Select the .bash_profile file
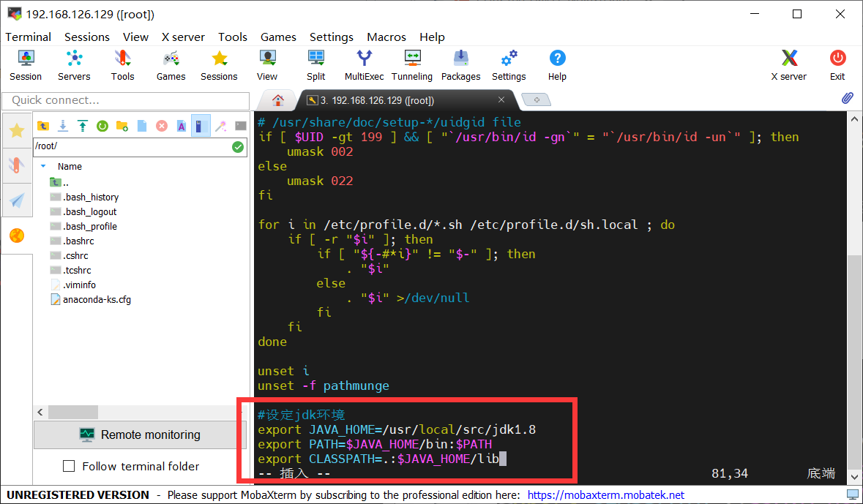The width and height of the screenshot is (863, 504). click(83, 226)
